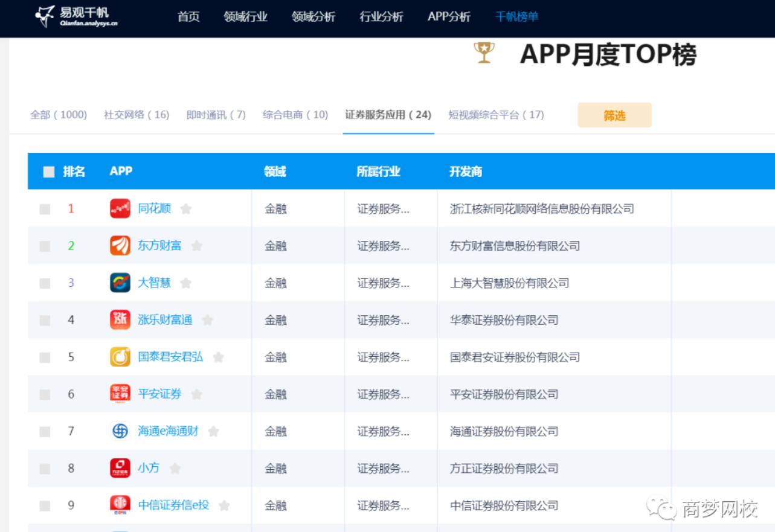The image size is (775, 532).
Task: Click the 排名 column header
Action: 74,171
